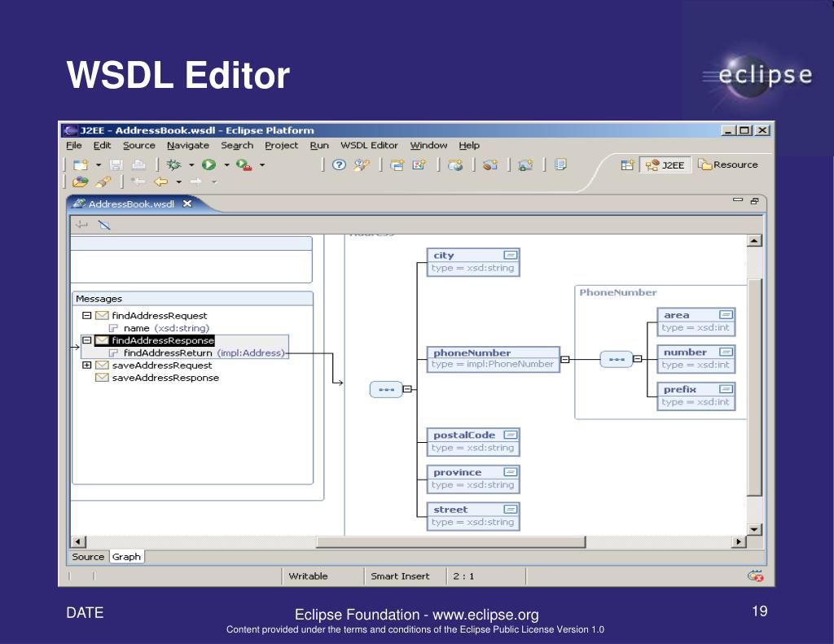
Task: Click the vertical scrollbar down arrow
Action: [x=754, y=529]
